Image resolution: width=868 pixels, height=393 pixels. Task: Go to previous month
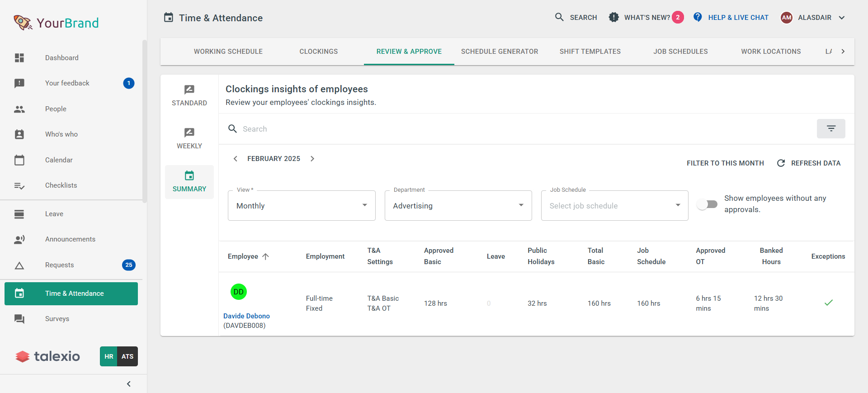[235, 159]
